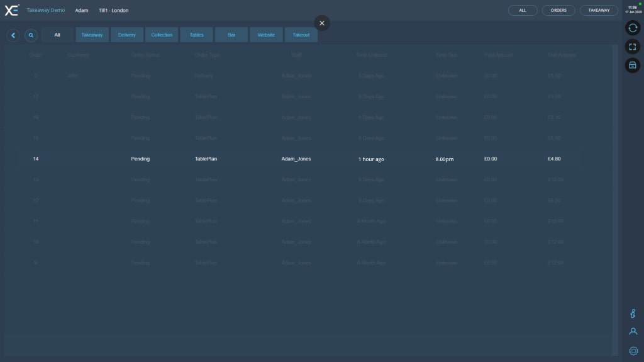Viewport: 644px width, 362px height.
Task: Open the info icon in sidebar
Action: pos(633,314)
